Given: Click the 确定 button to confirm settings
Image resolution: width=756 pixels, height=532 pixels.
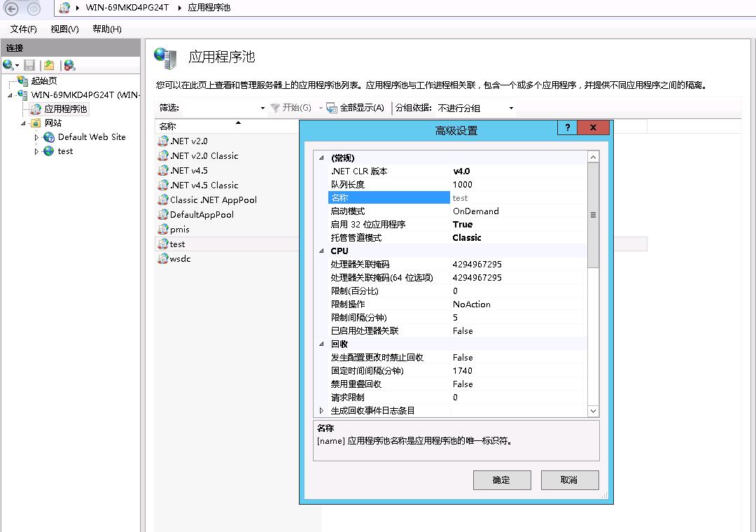Looking at the screenshot, I should click(501, 479).
